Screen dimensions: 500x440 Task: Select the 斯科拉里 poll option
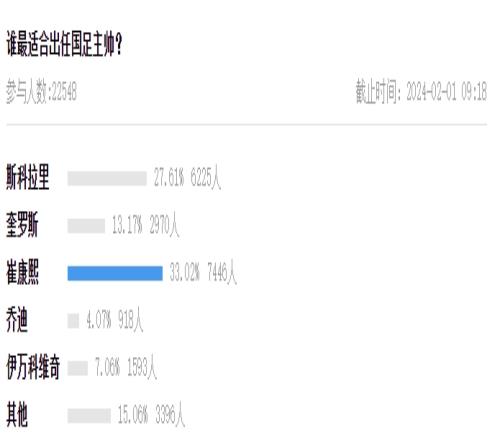28,178
